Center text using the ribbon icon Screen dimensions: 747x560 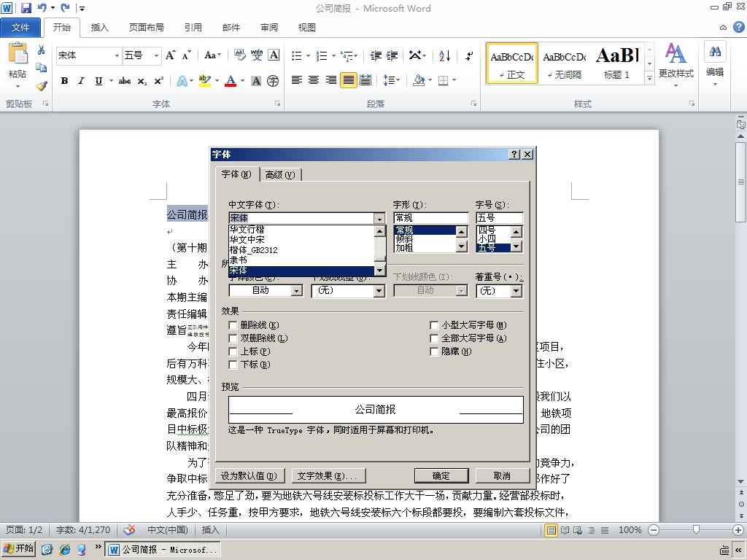(x=314, y=80)
